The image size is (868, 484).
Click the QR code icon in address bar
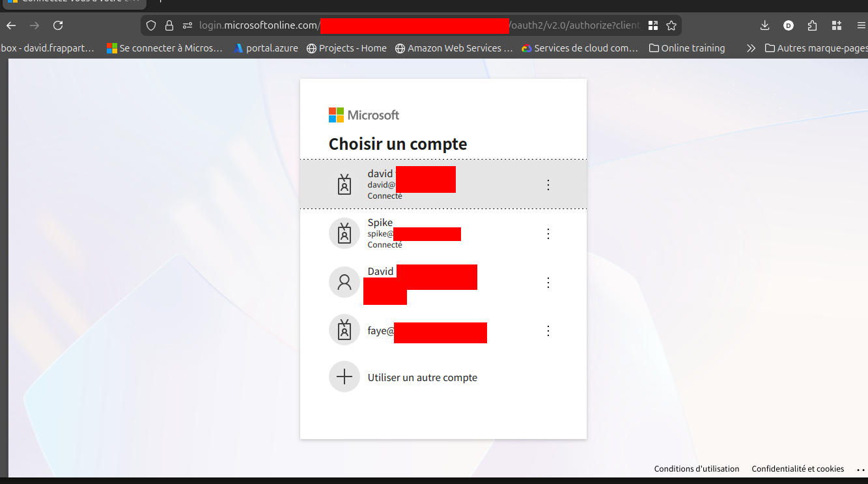point(653,25)
